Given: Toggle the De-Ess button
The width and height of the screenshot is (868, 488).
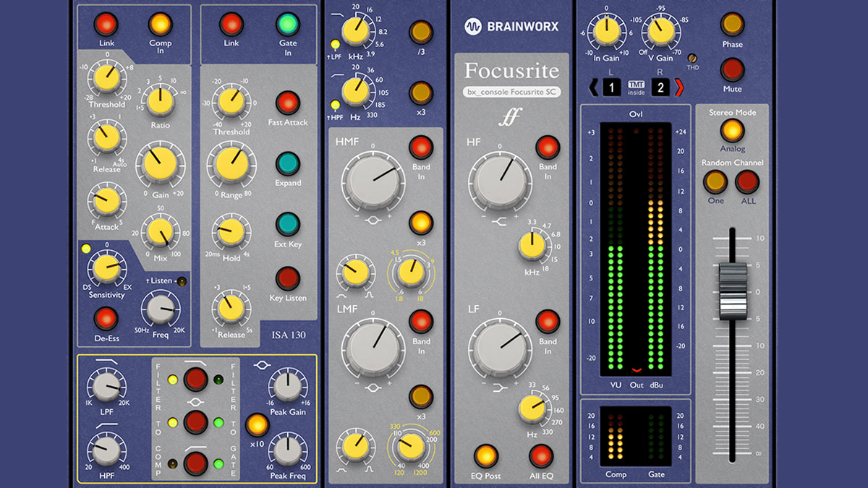Looking at the screenshot, I should pos(106,319).
